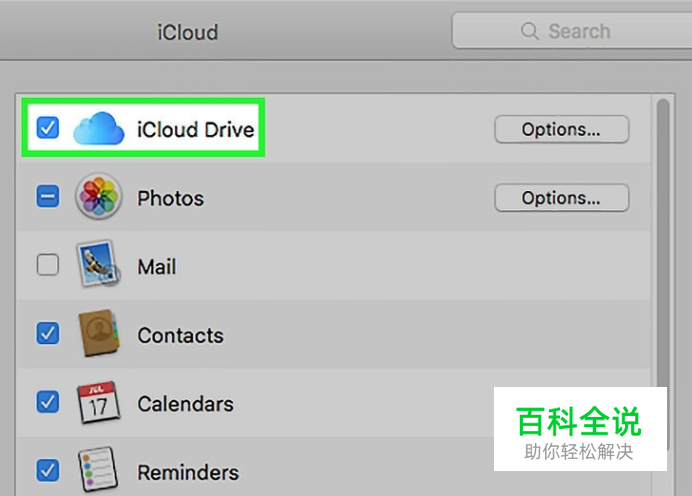Screen dimensions: 692x496
Task: Click the iCloud Drive cloud icon
Action: click(x=98, y=128)
